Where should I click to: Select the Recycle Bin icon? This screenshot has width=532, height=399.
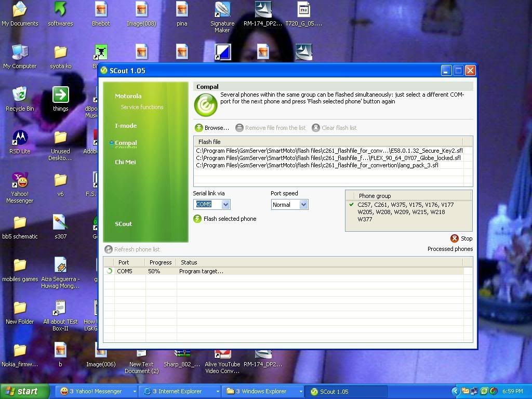(x=20, y=99)
